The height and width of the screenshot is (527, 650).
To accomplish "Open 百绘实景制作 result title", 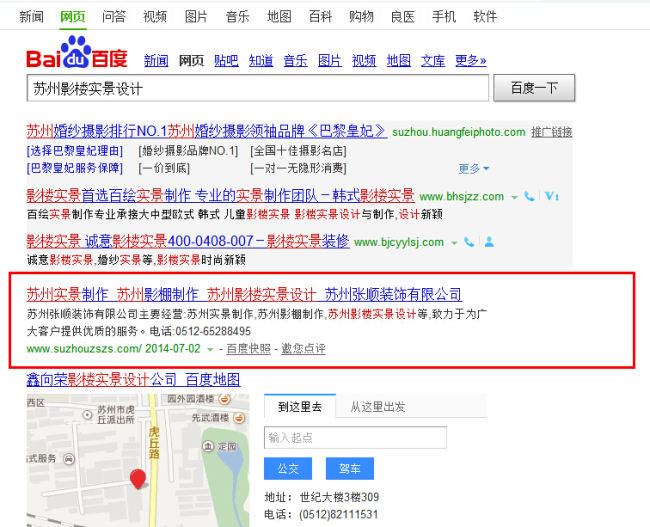I will coord(221,195).
